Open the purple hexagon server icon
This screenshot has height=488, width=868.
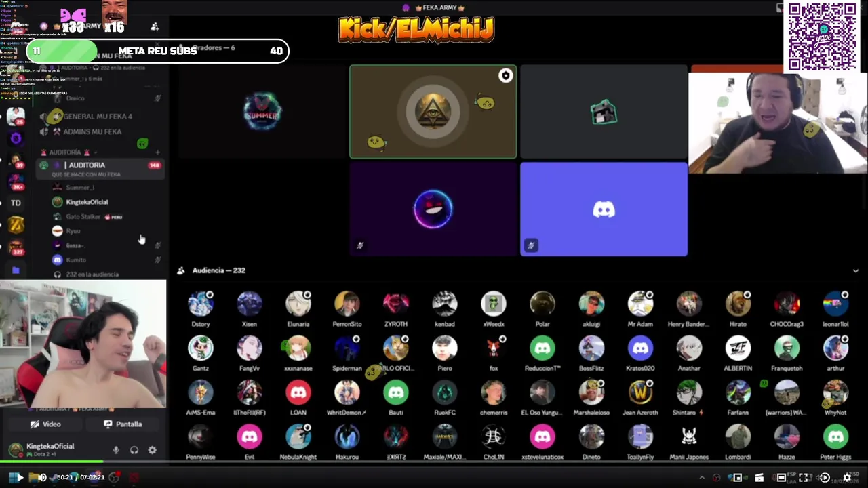click(x=16, y=139)
